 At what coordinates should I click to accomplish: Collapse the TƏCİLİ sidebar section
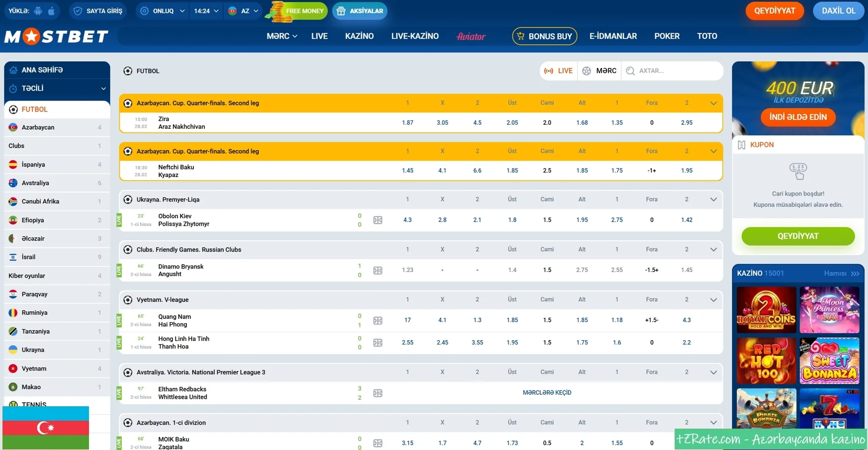tap(103, 89)
